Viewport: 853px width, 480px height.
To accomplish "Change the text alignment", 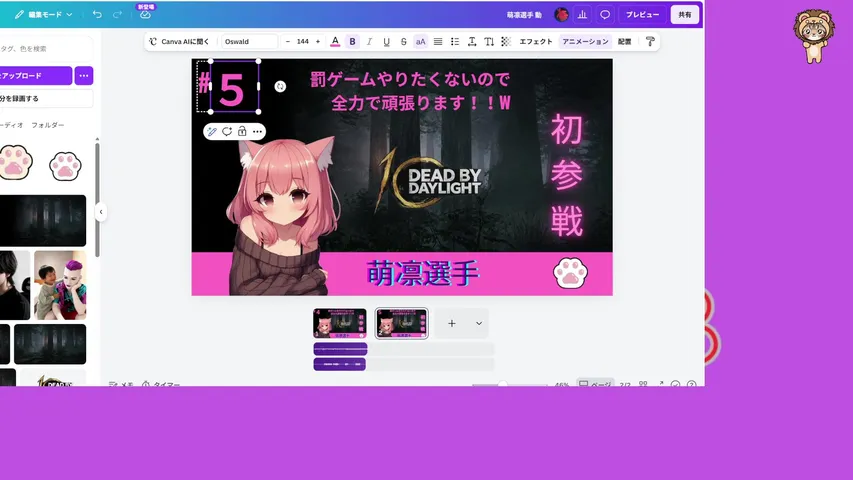I will pos(438,41).
